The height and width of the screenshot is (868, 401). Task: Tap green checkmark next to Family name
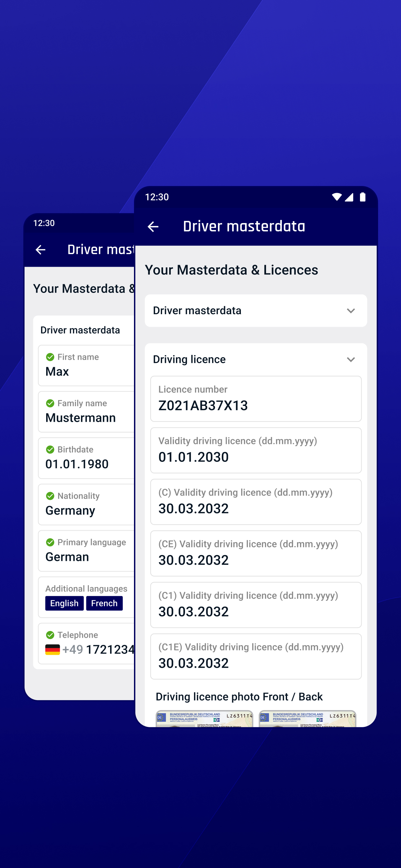coord(50,403)
